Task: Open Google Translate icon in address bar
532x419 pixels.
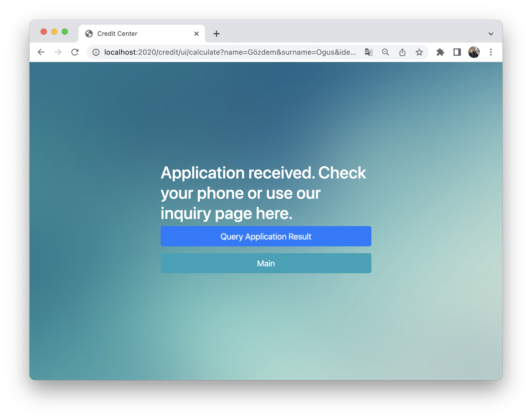Action: pyautogui.click(x=369, y=52)
